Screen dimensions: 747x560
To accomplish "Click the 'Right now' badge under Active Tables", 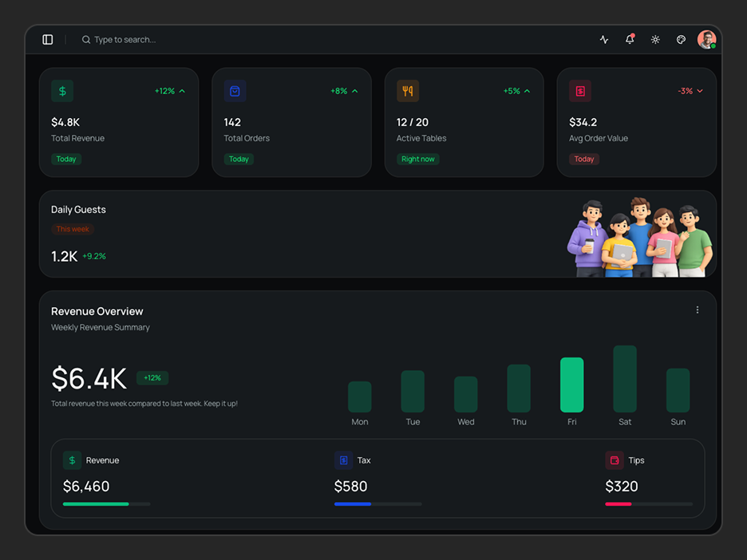I will click(x=418, y=159).
